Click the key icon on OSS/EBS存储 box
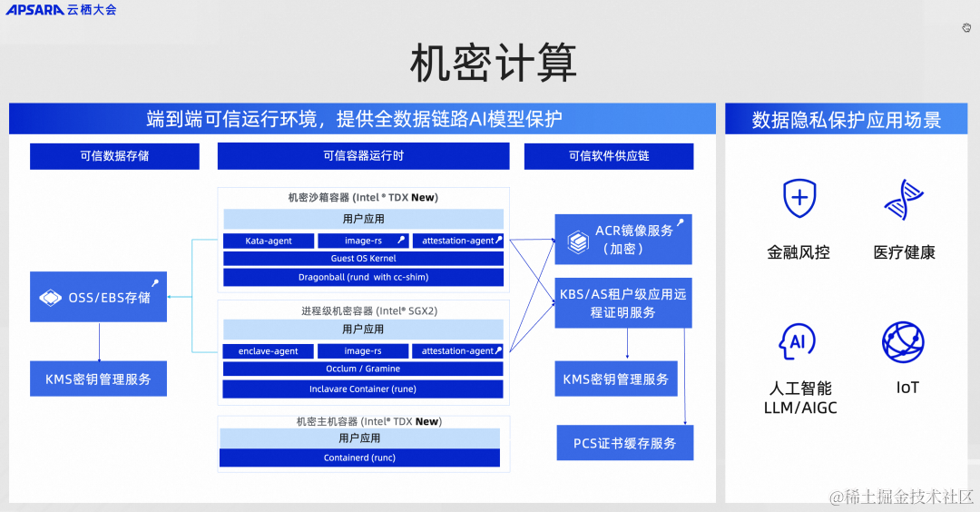This screenshot has width=980, height=512. (x=155, y=283)
